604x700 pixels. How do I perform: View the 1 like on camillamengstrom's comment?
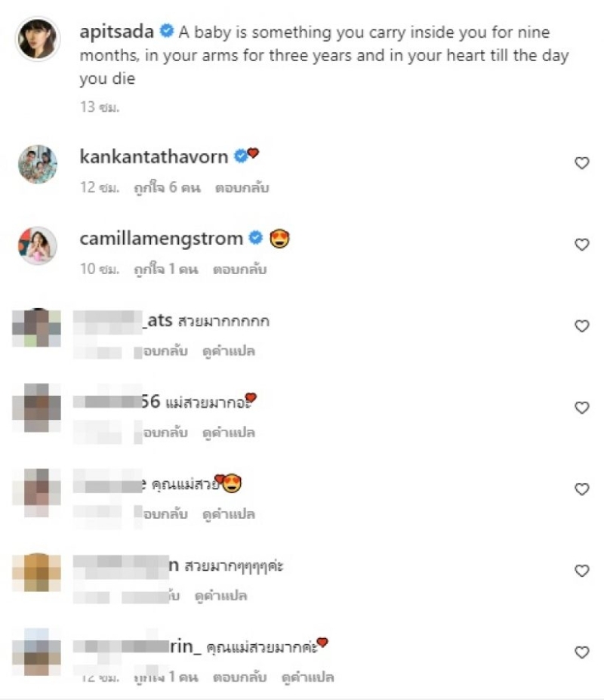[165, 269]
